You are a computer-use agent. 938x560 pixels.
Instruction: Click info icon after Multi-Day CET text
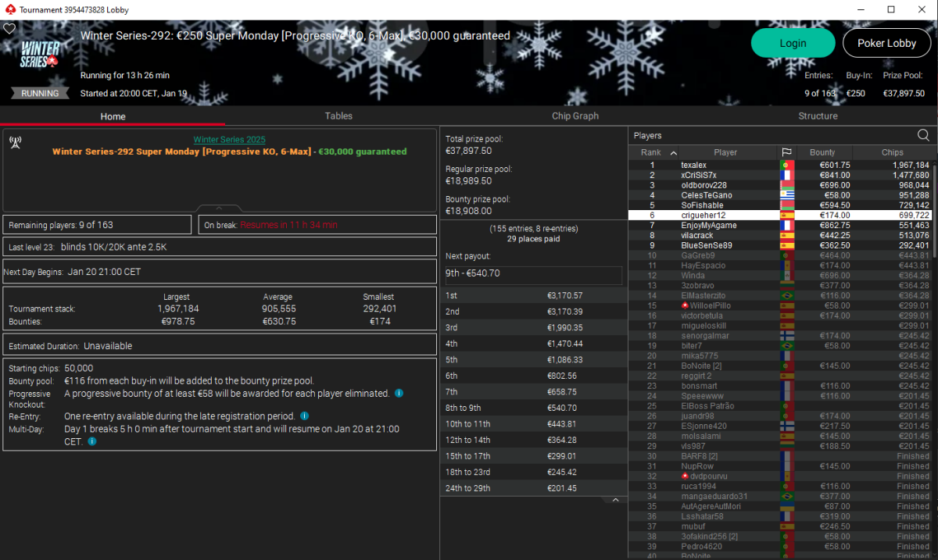coord(91,441)
